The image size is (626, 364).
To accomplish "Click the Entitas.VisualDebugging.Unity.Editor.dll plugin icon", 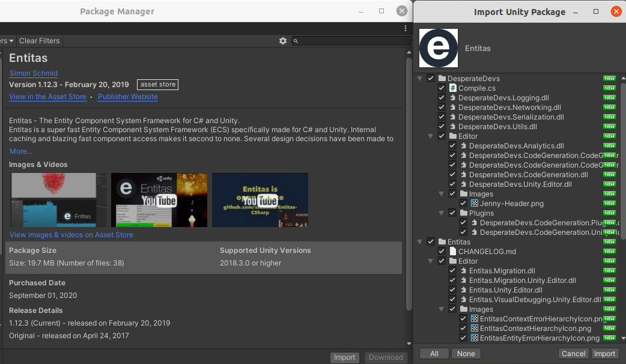I will pos(464,299).
